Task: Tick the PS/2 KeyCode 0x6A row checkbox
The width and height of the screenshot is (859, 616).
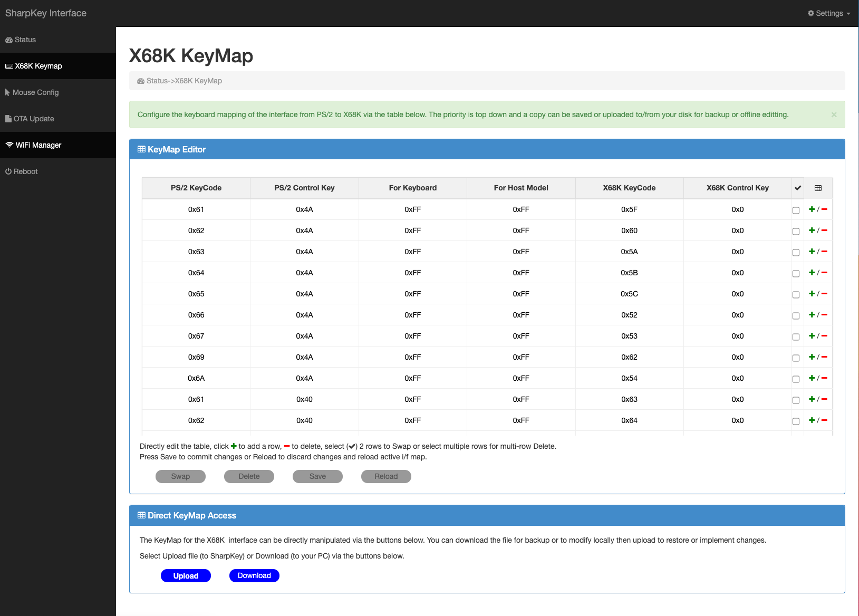Action: coord(796,379)
